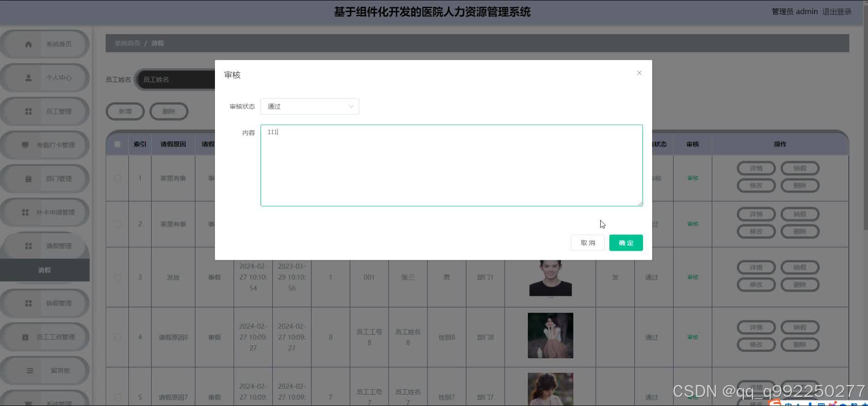Confirm the review with the 确定 button
This screenshot has height=406, width=868.
click(x=626, y=243)
